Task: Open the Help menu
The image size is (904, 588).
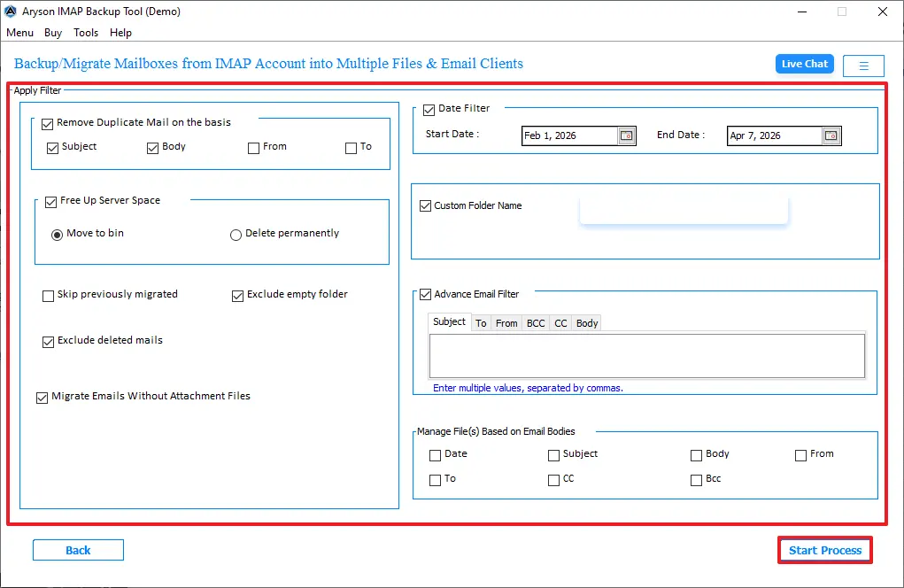Action: (x=121, y=33)
